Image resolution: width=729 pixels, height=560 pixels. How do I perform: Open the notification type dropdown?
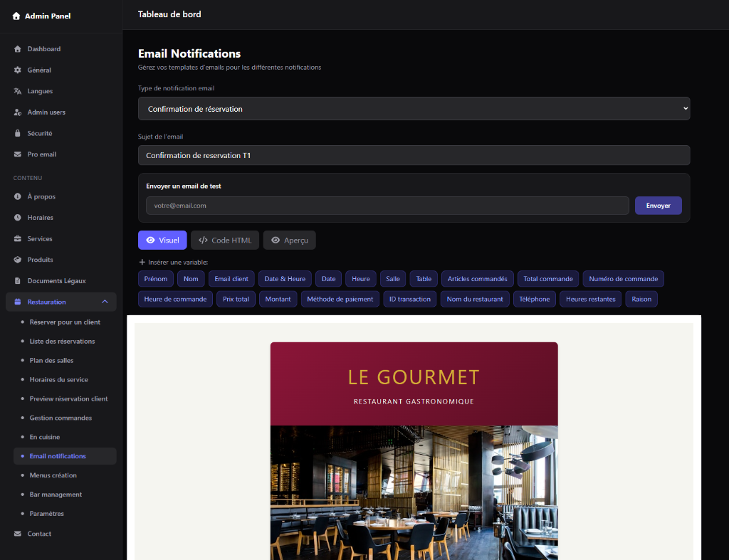click(x=414, y=108)
